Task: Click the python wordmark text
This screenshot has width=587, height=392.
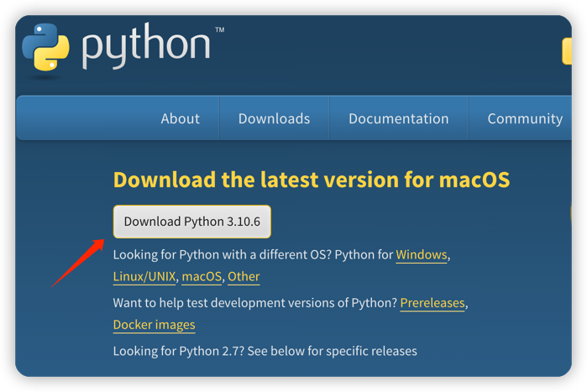Action: [146, 48]
